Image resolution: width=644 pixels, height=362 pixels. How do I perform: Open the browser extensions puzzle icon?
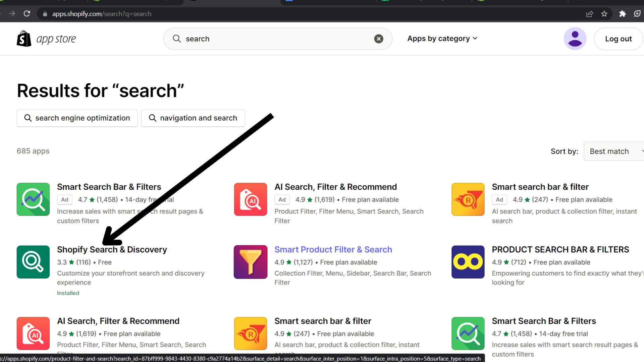coord(623,14)
